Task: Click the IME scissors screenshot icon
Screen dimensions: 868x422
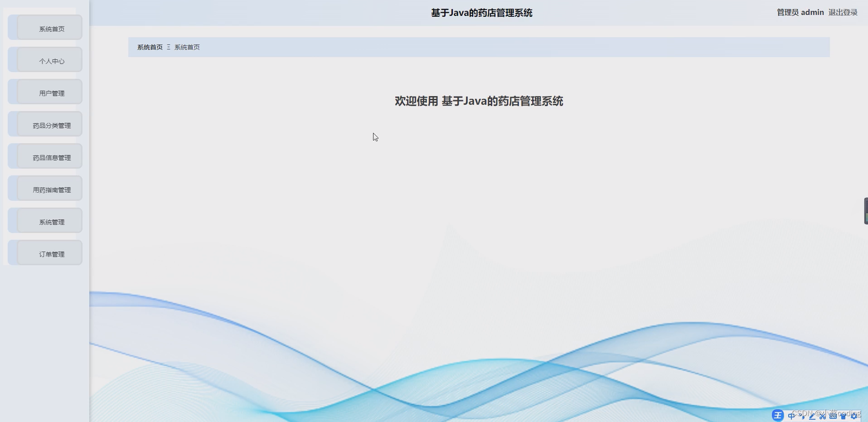Action: tap(823, 416)
